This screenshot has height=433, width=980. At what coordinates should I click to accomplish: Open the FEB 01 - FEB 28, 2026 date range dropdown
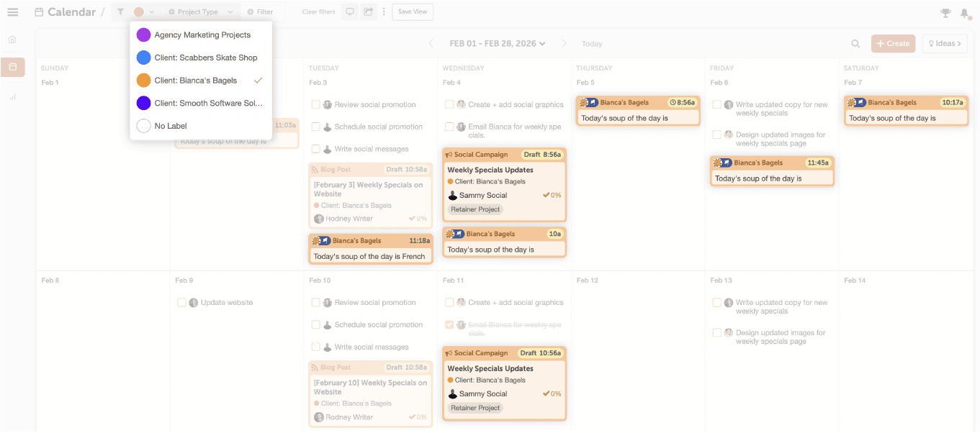(x=497, y=44)
